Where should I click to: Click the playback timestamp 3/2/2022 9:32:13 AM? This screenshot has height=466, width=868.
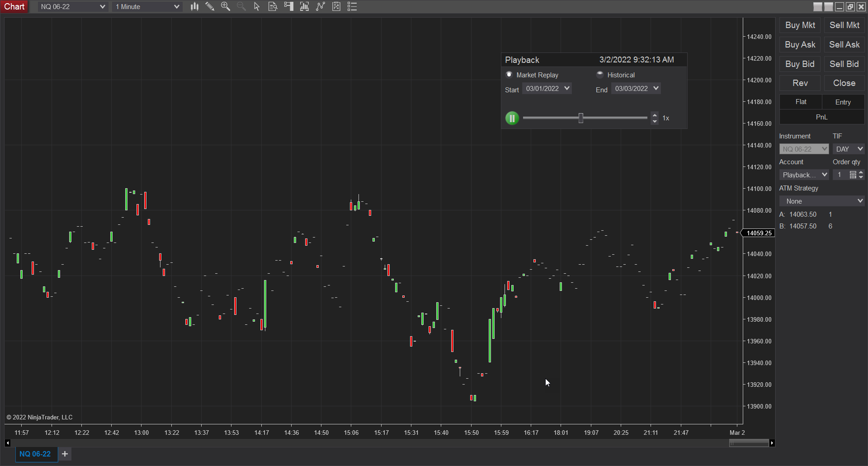click(637, 60)
